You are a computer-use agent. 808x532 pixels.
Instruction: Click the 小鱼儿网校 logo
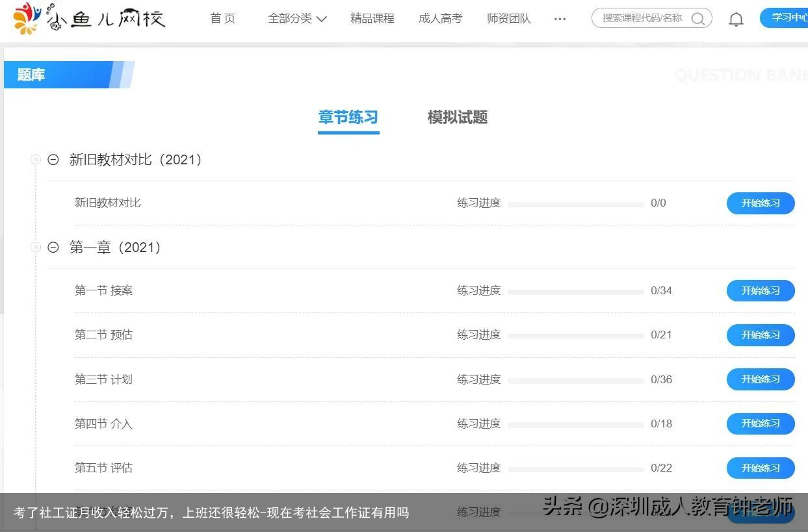coord(85,18)
